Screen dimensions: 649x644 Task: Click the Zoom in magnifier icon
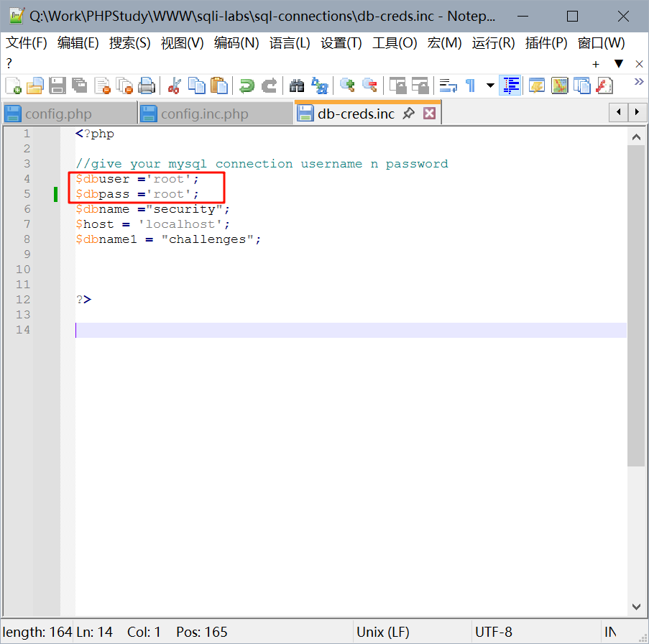(x=348, y=86)
